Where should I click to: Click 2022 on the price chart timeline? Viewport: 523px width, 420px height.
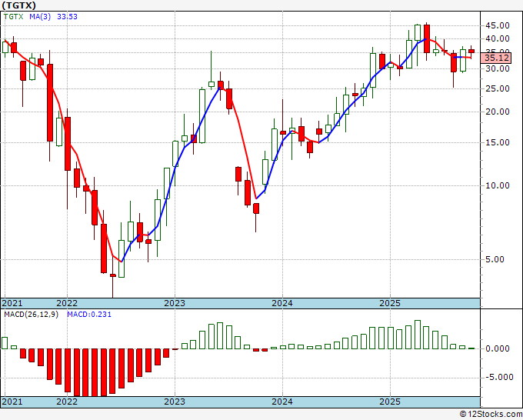(67, 303)
